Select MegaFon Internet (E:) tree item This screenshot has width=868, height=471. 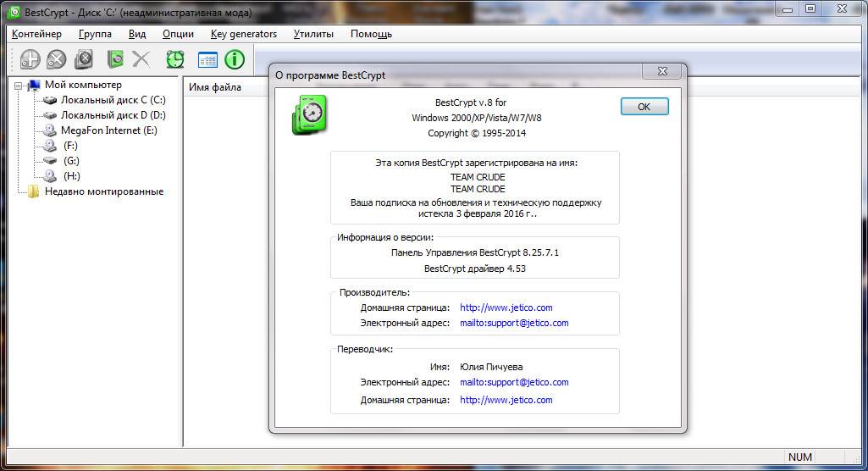pyautogui.click(x=109, y=130)
